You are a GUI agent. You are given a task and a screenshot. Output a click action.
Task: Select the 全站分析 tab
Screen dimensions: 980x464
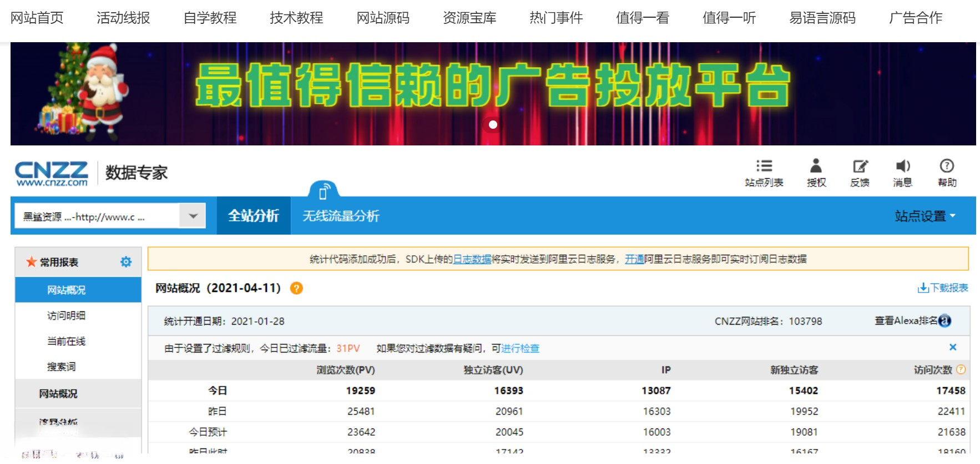[x=254, y=216]
